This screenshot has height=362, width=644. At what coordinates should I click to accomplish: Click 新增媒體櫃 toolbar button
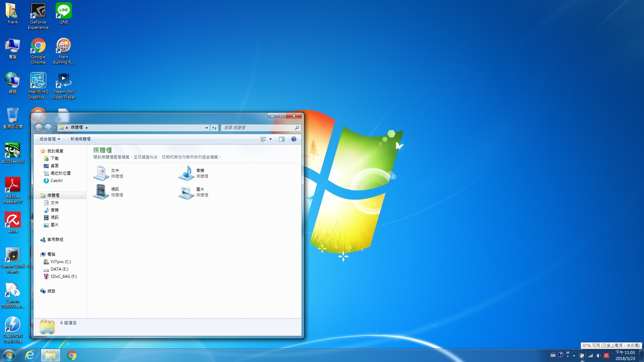(80, 139)
